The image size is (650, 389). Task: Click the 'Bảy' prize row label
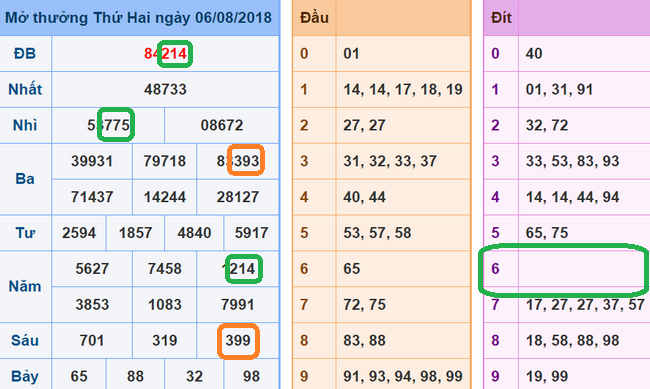(x=25, y=376)
